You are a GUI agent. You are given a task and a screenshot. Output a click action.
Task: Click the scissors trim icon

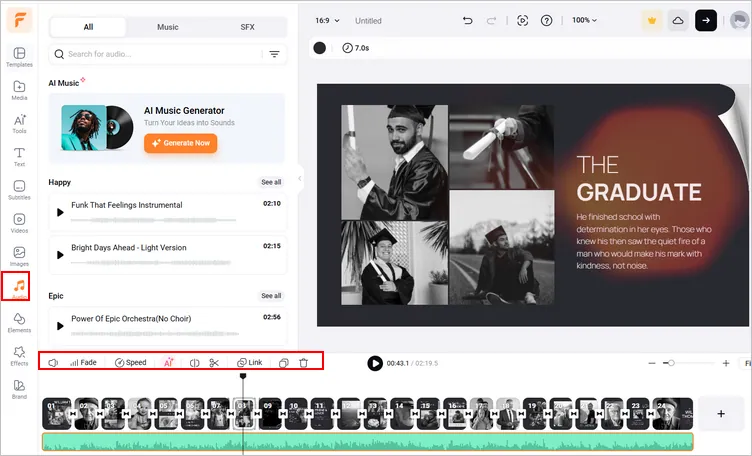(214, 363)
